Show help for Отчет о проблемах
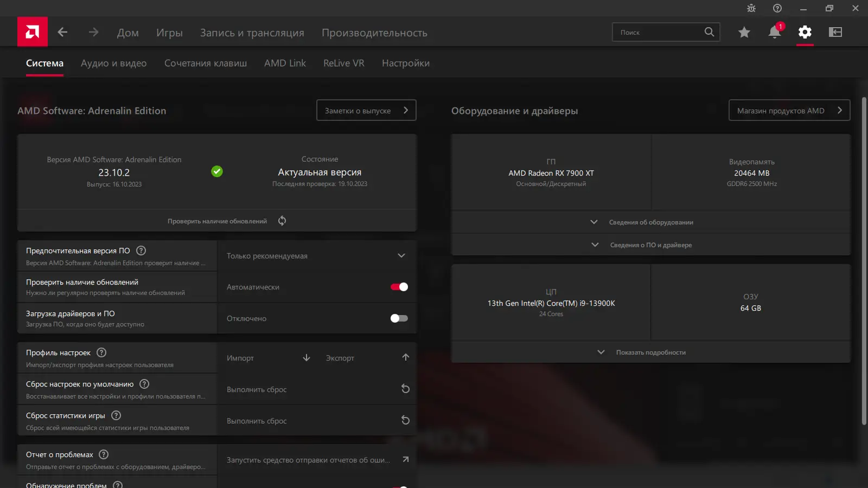This screenshot has height=488, width=868. point(104,454)
